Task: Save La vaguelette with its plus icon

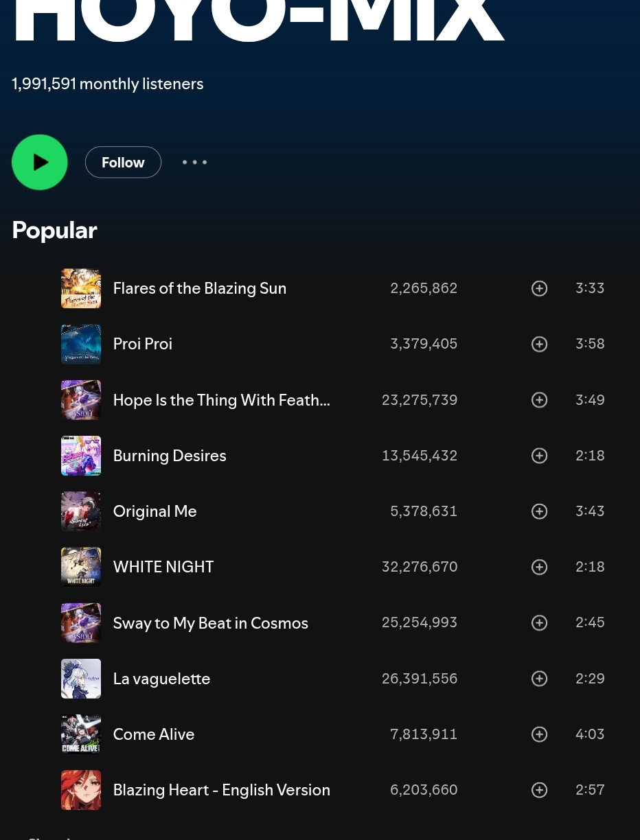Action: pos(540,678)
